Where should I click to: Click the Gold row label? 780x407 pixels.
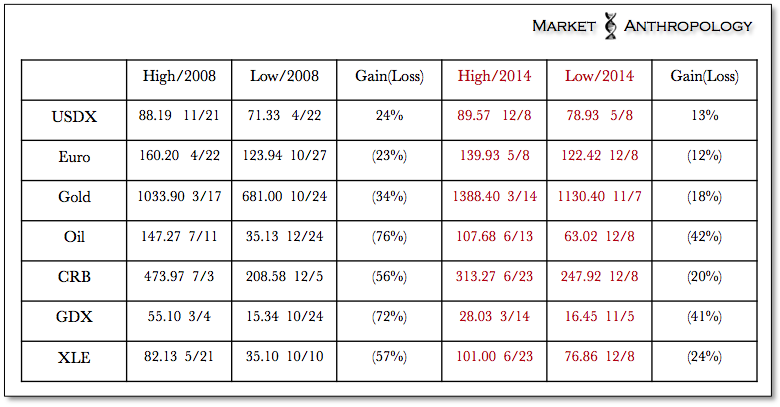pyautogui.click(x=73, y=197)
